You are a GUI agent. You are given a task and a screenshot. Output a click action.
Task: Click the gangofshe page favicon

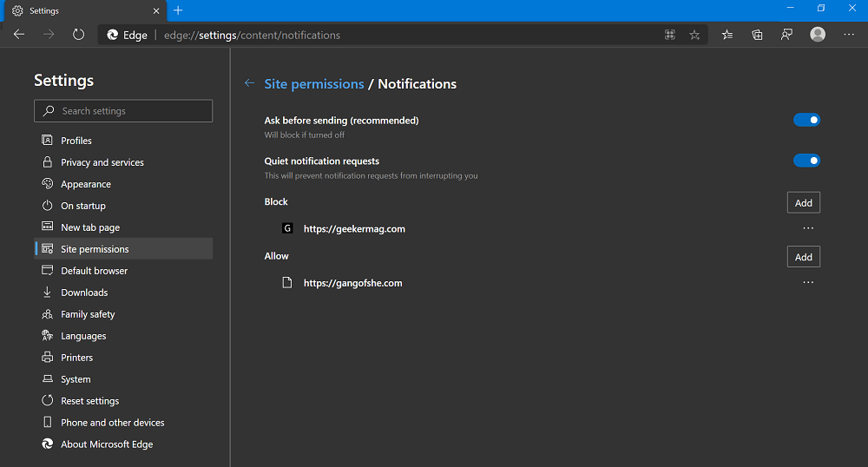click(287, 283)
